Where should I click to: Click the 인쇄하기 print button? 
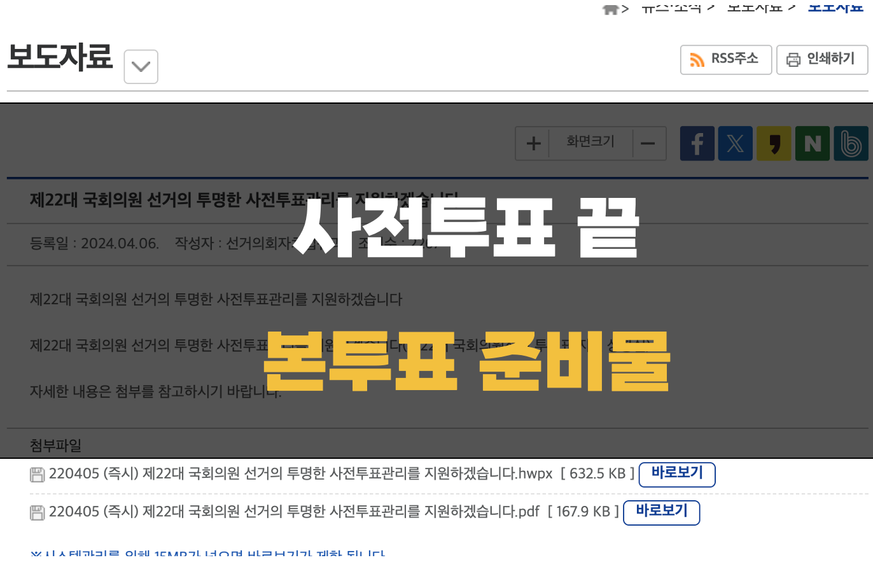pyautogui.click(x=822, y=60)
